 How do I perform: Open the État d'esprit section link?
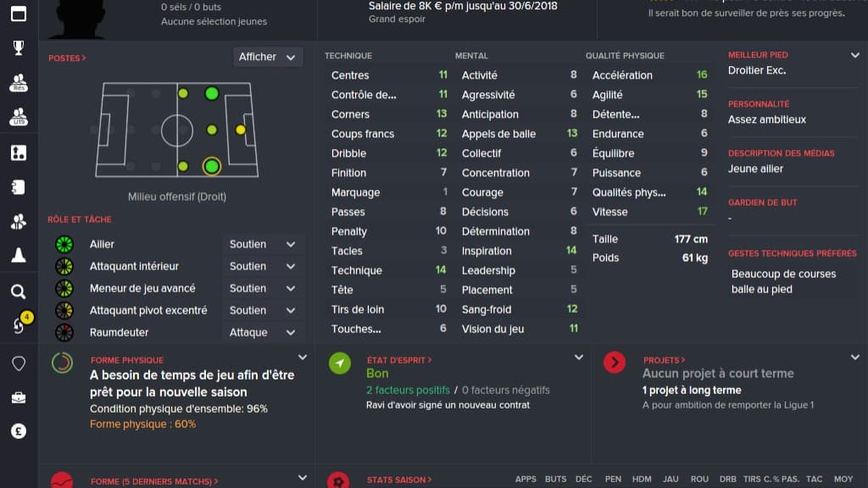coord(399,360)
